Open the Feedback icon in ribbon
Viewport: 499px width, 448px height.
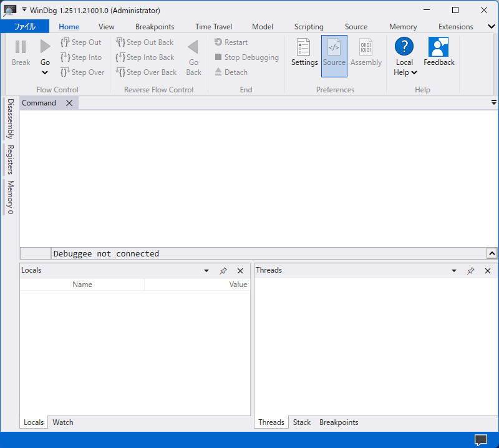(438, 47)
